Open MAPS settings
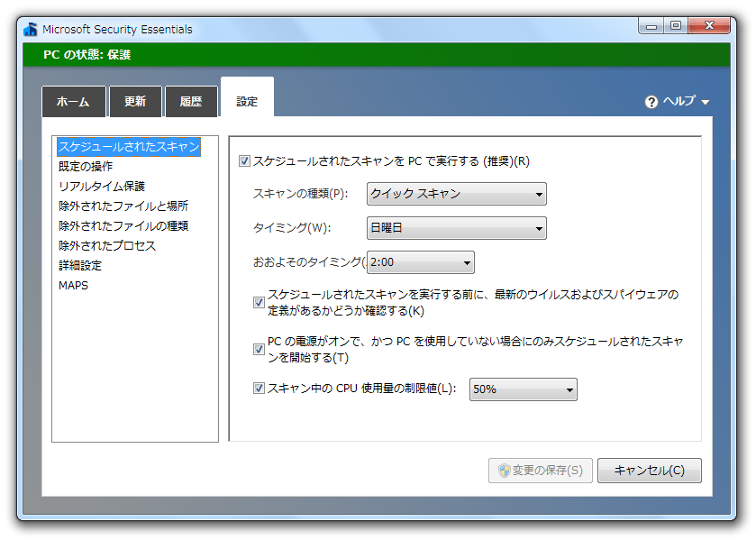The image size is (756, 540). [x=73, y=285]
